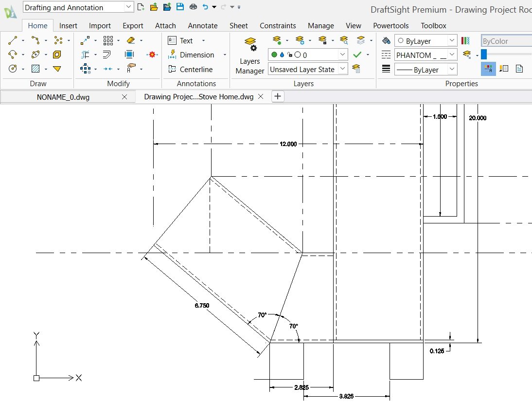
Task: Click the Layer states manager icon
Action: [x=356, y=69]
